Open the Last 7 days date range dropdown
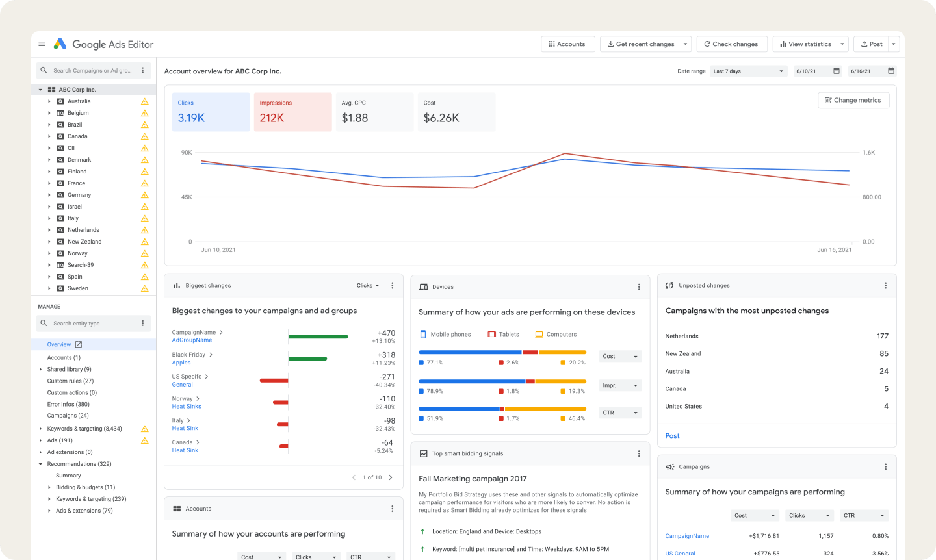The image size is (936, 560). (748, 71)
